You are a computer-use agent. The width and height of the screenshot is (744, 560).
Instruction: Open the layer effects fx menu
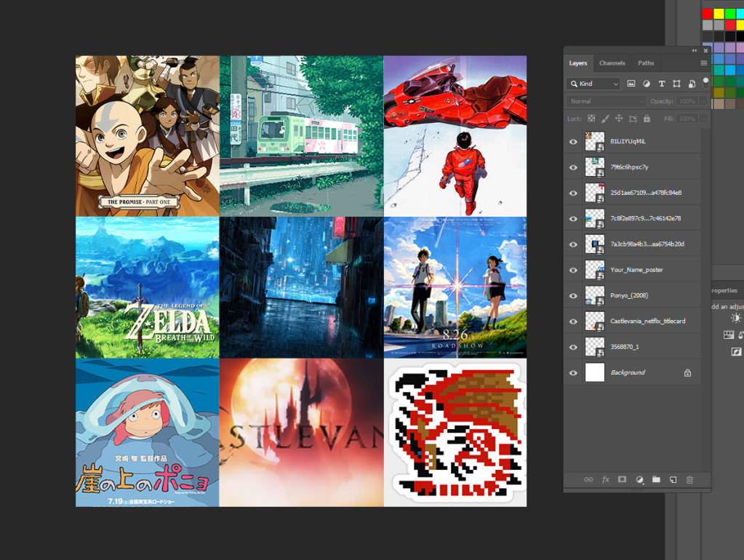tap(605, 480)
